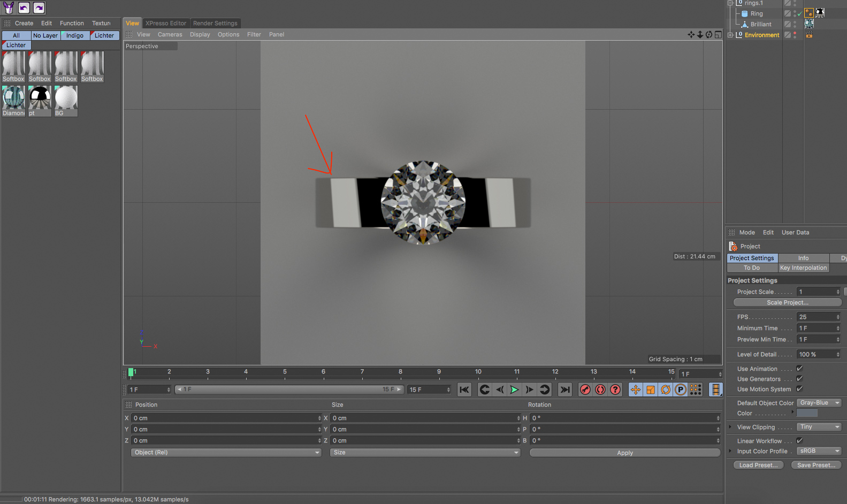Click the project Color swatch
This screenshot has height=504, width=847.
(x=807, y=413)
